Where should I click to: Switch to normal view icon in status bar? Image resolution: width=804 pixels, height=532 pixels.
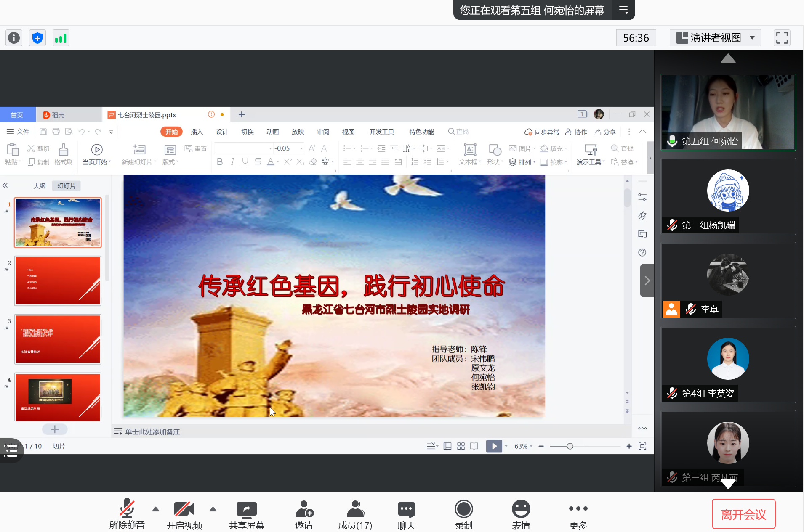point(448,446)
